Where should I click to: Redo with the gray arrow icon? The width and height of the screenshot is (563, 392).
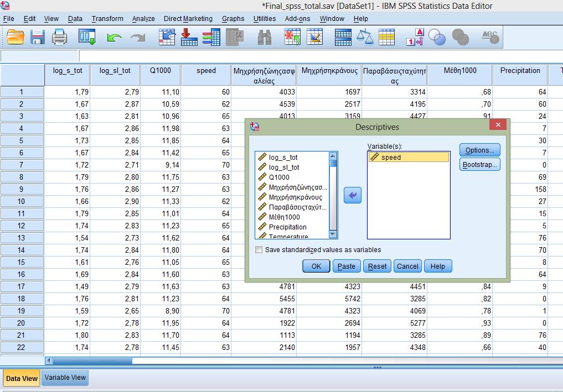tap(138, 37)
